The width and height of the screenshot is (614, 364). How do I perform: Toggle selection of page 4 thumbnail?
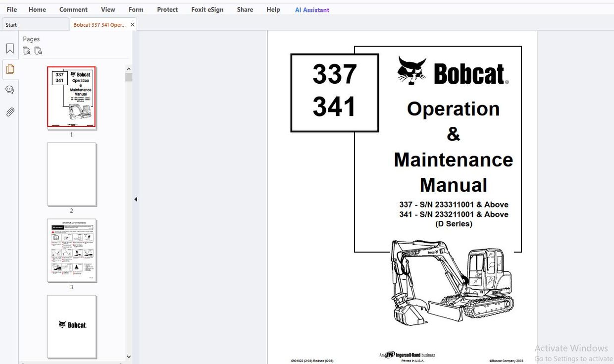coord(72,326)
